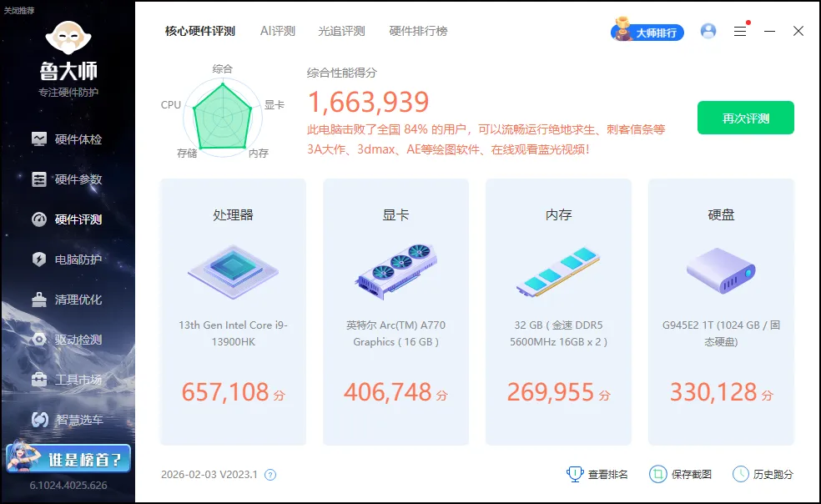Click the 内存 card title
The image size is (821, 504).
click(x=558, y=214)
